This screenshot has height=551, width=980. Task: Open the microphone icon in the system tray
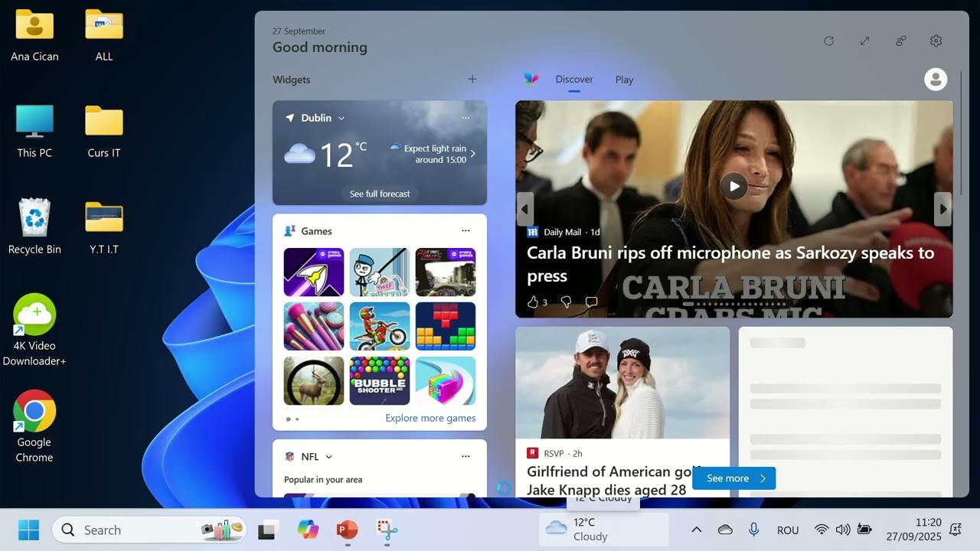pos(753,530)
